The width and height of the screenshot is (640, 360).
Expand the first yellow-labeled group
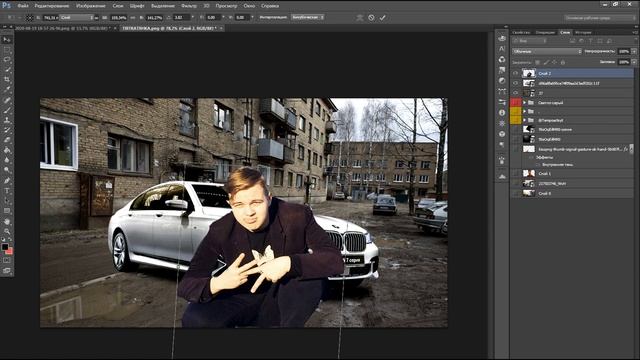[524, 111]
